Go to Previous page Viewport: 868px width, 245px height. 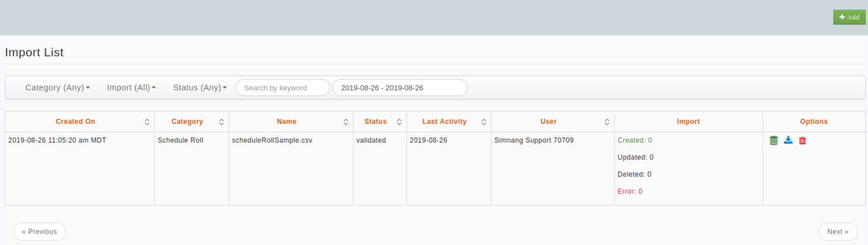pyautogui.click(x=39, y=232)
